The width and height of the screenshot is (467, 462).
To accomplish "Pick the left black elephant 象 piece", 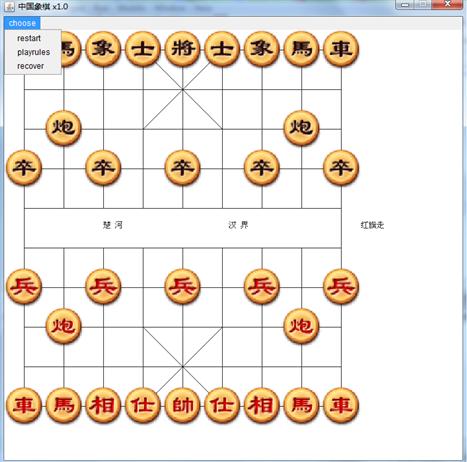I will (103, 49).
